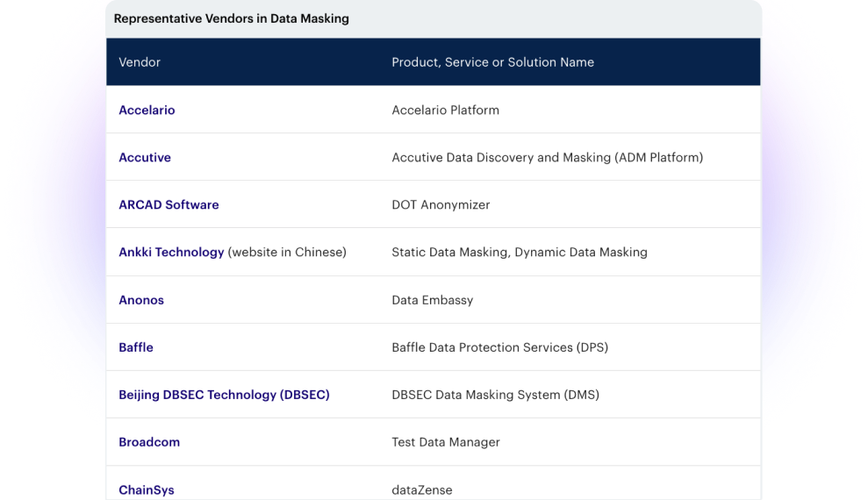The image size is (868, 500).
Task: Open Beijing DBSEC Technology (DBSEC) link
Action: 224,395
